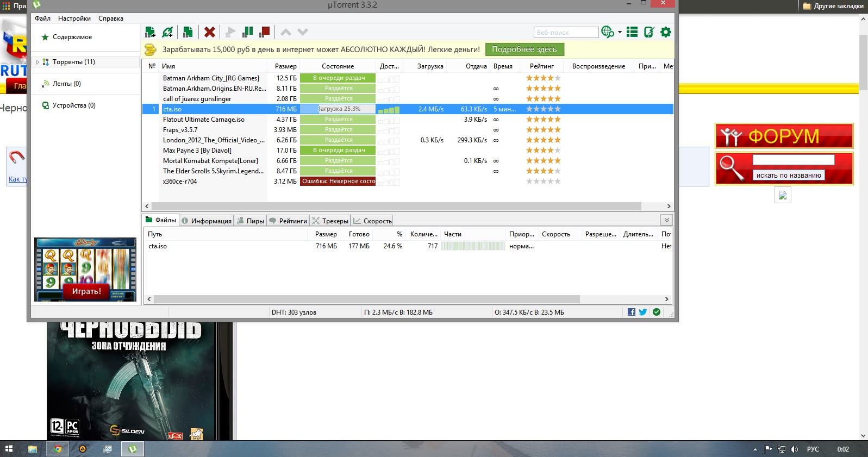Click the pieces bar for cta.iso file
This screenshot has width=868, height=457.
(473, 246)
